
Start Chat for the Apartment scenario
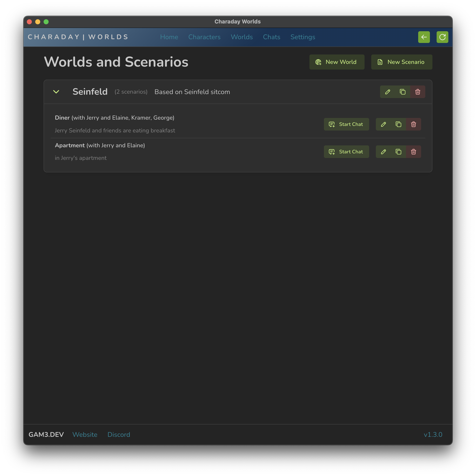pos(346,152)
